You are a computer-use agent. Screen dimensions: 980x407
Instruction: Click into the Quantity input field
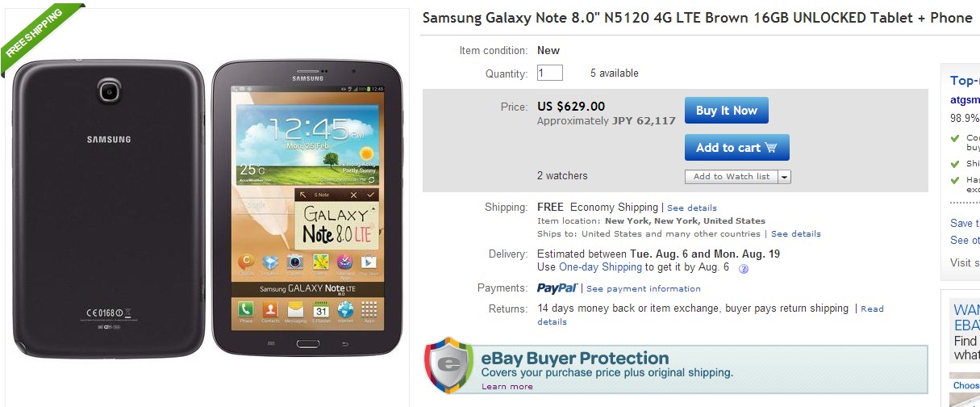pyautogui.click(x=550, y=73)
